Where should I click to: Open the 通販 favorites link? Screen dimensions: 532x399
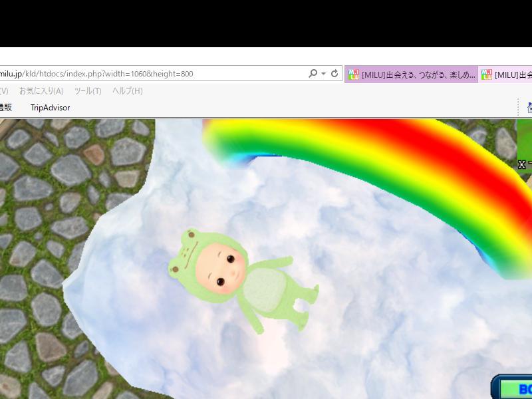pyautogui.click(x=5, y=108)
